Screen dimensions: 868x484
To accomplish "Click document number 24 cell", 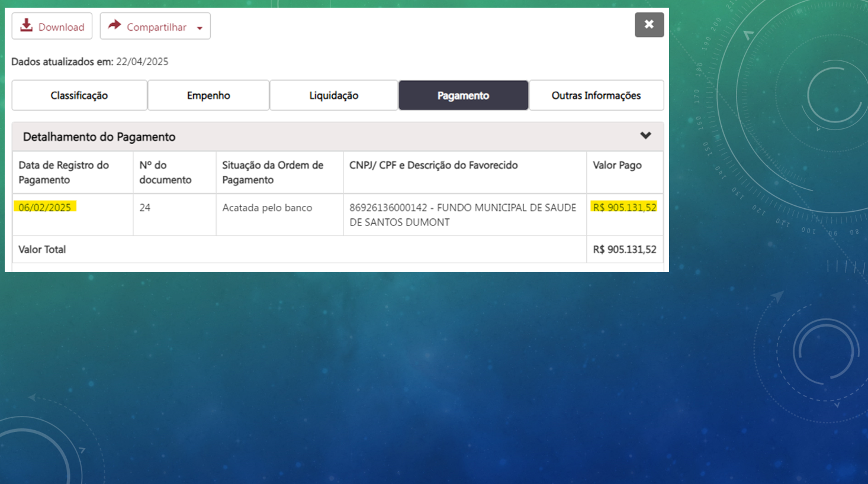I will tap(175, 215).
